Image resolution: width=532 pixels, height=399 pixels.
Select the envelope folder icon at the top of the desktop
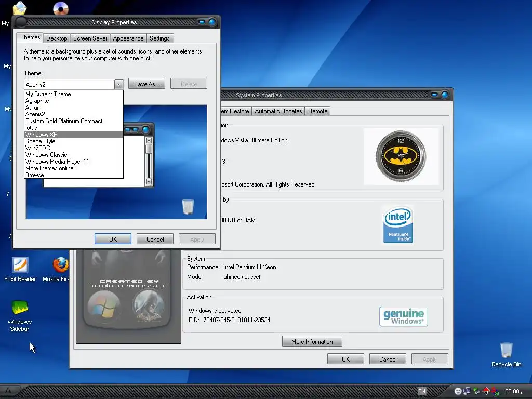click(x=20, y=8)
